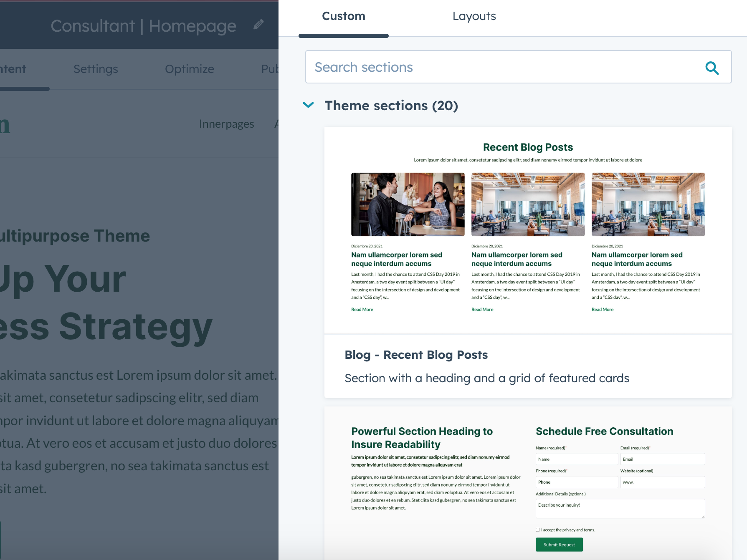Click Read More under the third blog post
The image size is (747, 560).
[602, 310]
